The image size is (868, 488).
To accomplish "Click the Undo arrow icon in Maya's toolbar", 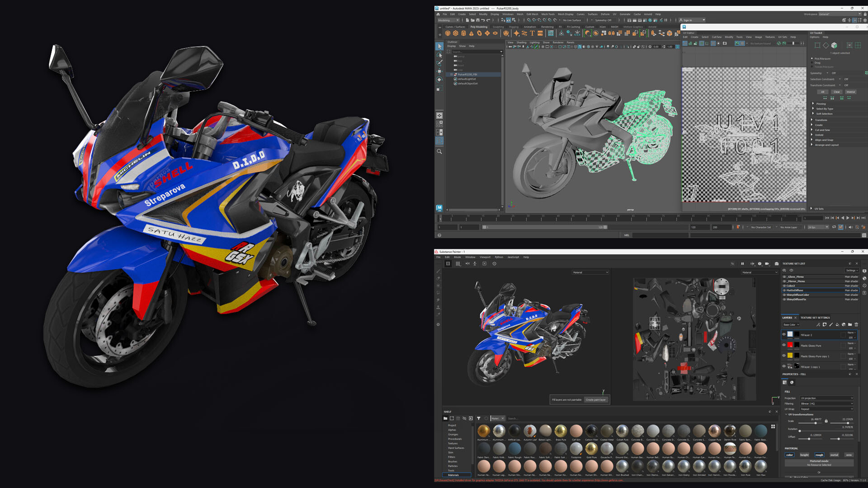I will [483, 20].
